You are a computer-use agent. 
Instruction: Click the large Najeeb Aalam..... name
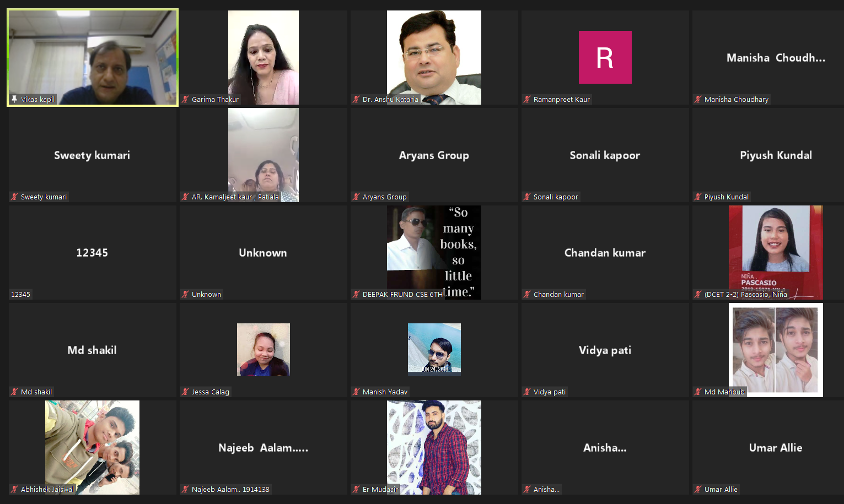tap(264, 448)
